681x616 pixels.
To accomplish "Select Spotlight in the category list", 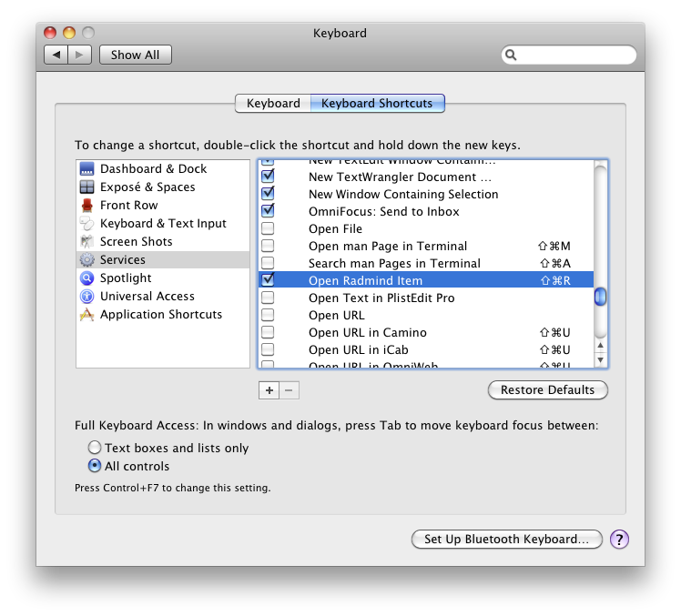I will pyautogui.click(x=126, y=278).
